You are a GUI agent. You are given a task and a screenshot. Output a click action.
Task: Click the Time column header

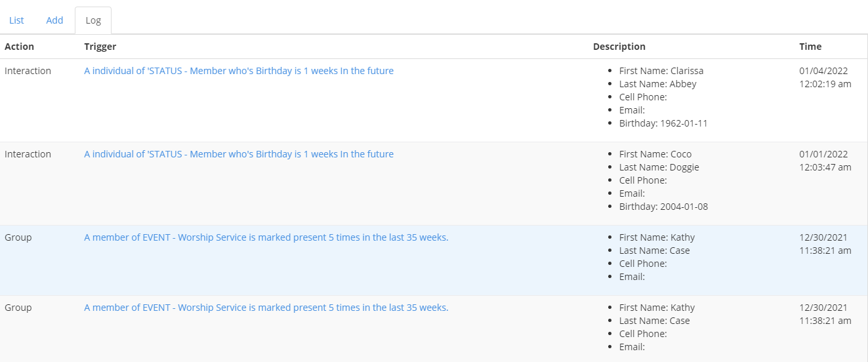(x=810, y=47)
